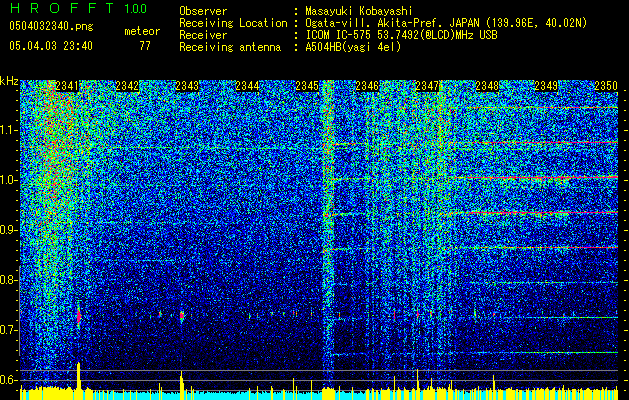Click the 2341 time marker
Viewport: 629px width, 400px height.
pos(67,86)
